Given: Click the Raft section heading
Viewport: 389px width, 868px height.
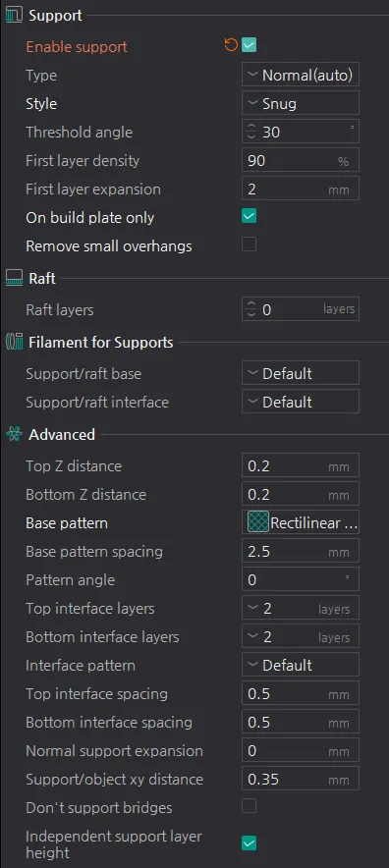Looking at the screenshot, I should (42, 278).
